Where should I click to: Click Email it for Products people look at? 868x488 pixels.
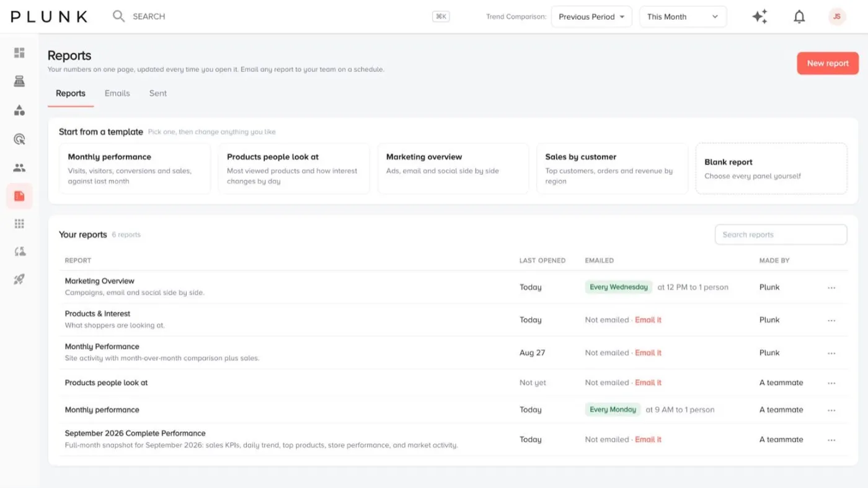648,383
